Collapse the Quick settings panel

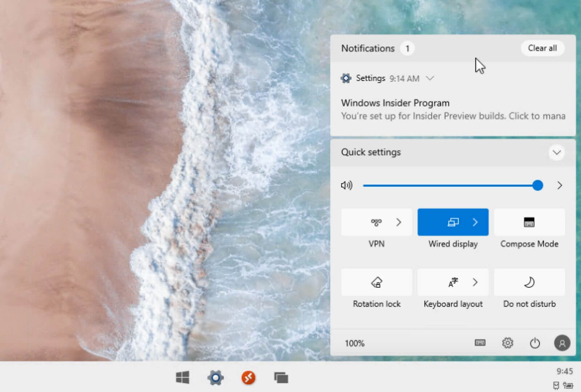point(556,152)
